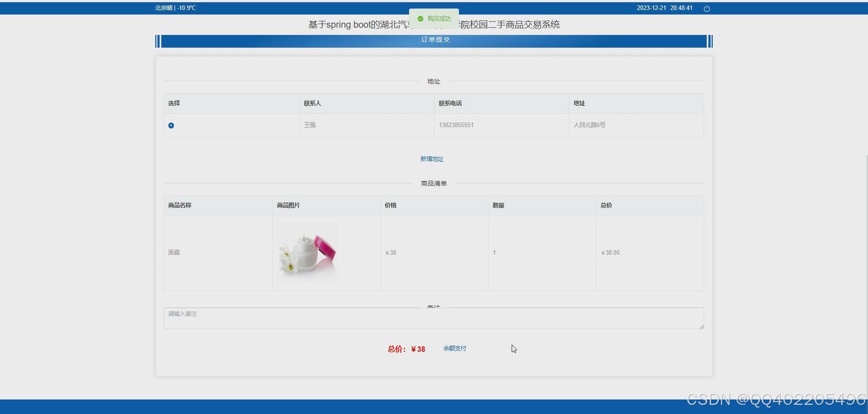Click the 订单提交 blue header bar

pyautogui.click(x=434, y=40)
